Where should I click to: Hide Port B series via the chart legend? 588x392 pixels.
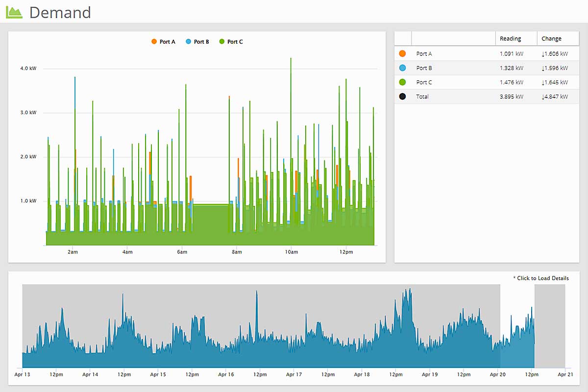click(x=197, y=42)
